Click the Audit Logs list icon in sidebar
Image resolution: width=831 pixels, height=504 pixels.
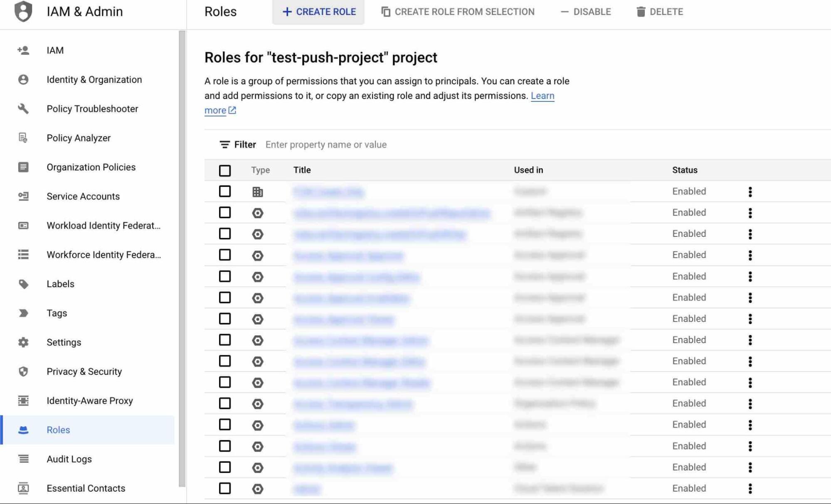pos(23,459)
